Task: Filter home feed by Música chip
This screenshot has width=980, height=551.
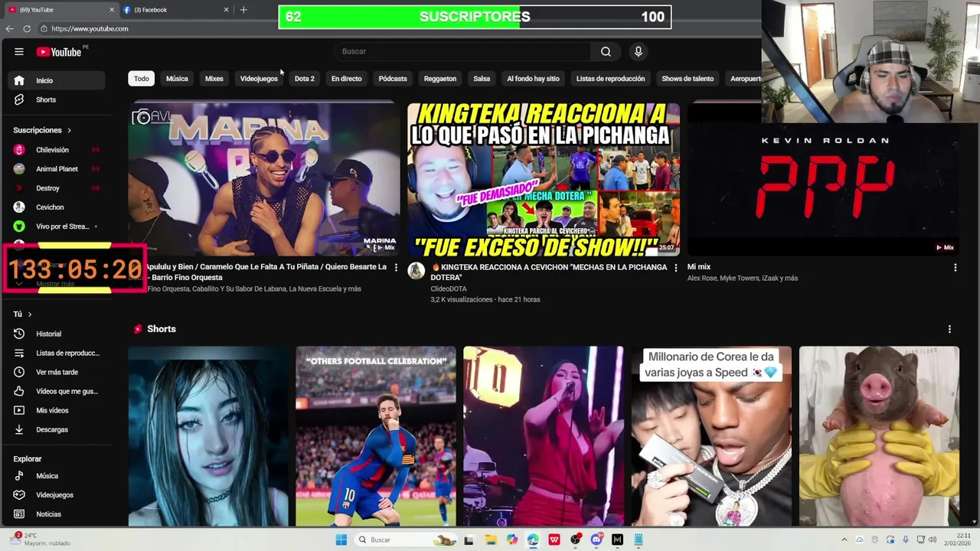Action: [177, 79]
